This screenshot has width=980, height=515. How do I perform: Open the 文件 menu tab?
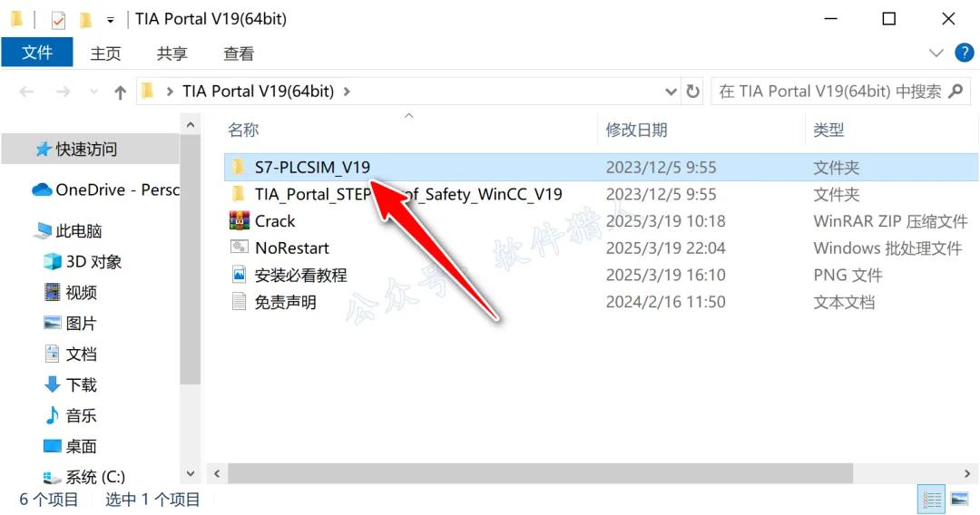coord(37,53)
